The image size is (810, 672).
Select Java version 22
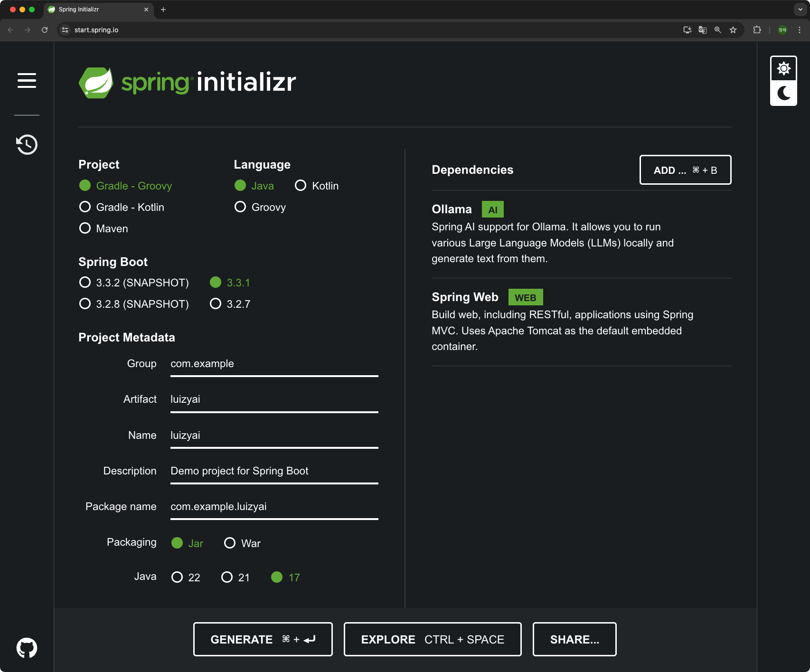click(x=186, y=577)
